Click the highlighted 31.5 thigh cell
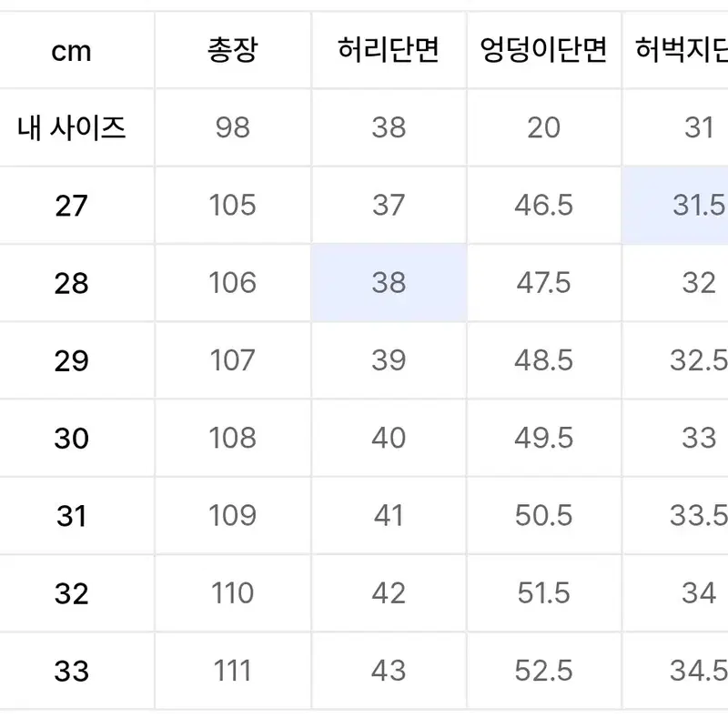The height and width of the screenshot is (728, 728). point(675,206)
